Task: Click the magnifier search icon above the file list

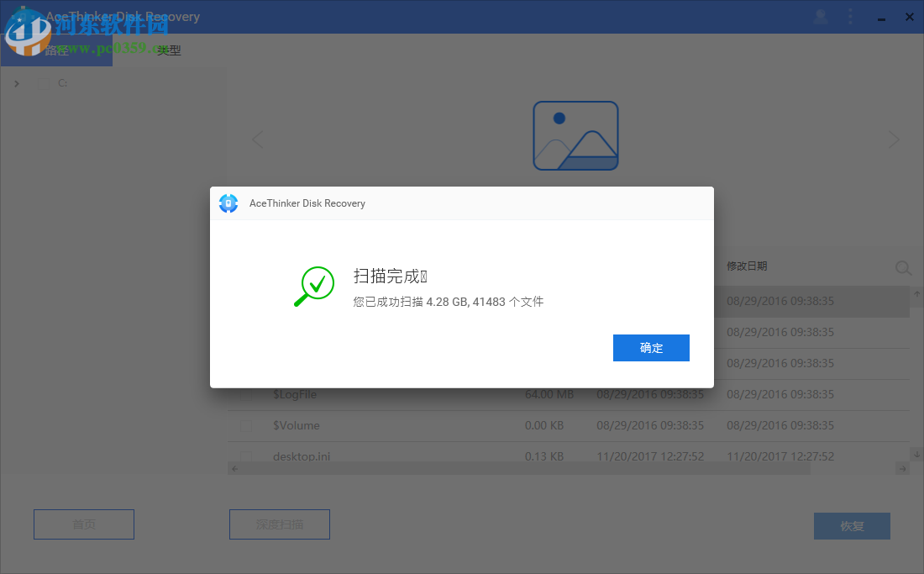Action: click(903, 267)
